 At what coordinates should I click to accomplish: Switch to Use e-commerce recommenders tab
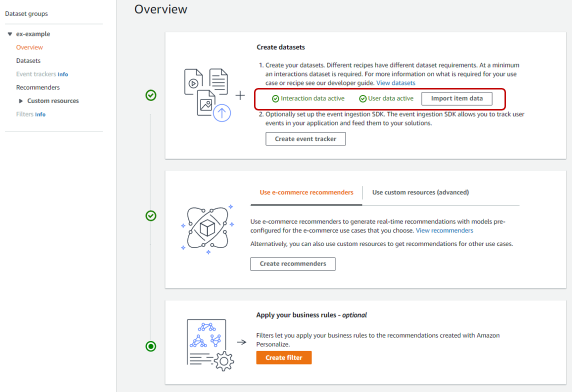[x=306, y=192]
